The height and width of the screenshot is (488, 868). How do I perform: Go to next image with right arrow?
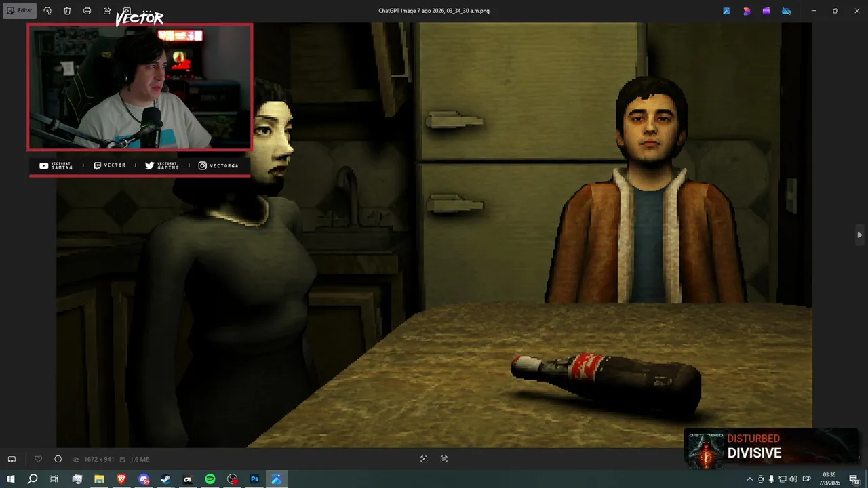pyautogui.click(x=859, y=235)
